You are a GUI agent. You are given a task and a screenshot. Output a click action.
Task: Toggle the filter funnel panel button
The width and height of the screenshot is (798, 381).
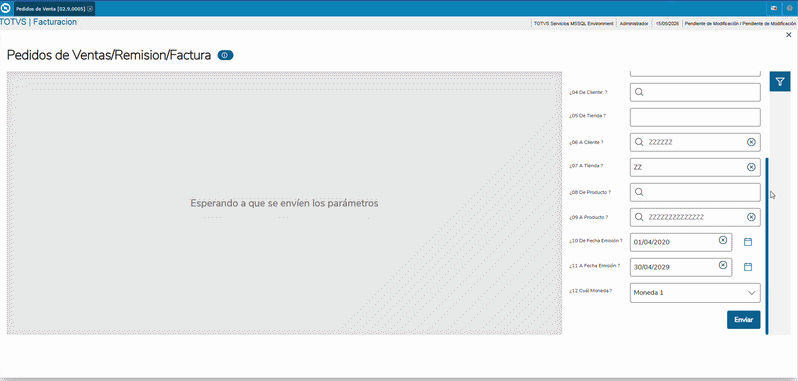tap(780, 81)
